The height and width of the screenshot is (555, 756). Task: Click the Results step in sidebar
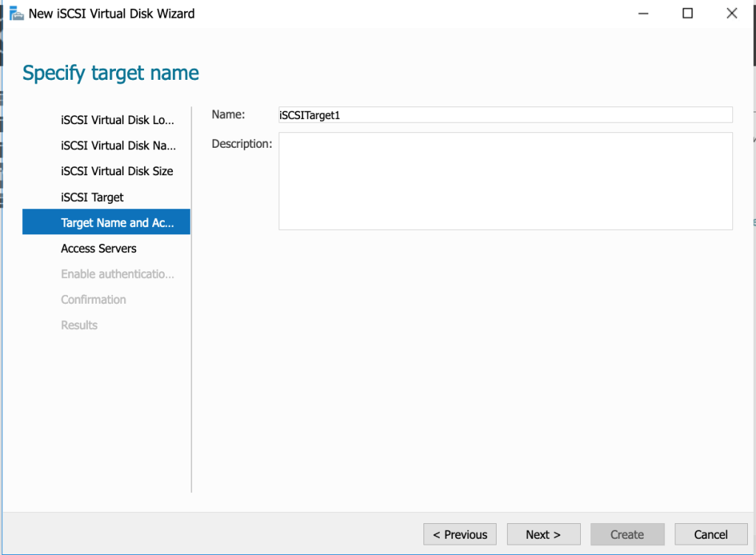(79, 325)
